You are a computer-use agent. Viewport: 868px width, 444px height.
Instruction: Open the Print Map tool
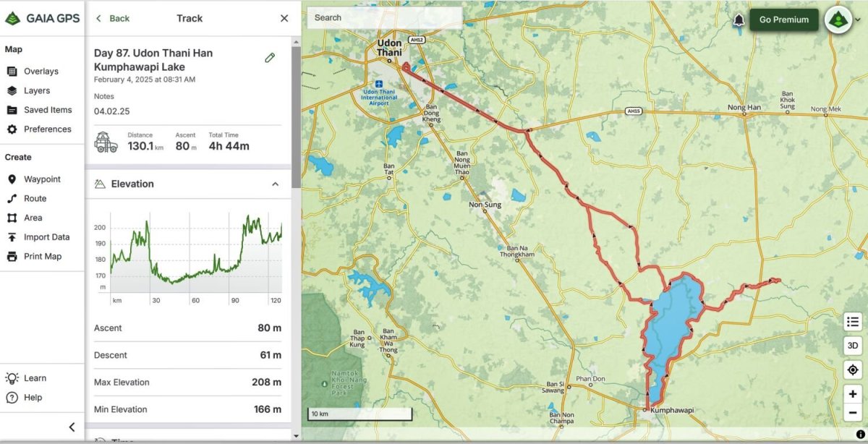tap(34, 256)
